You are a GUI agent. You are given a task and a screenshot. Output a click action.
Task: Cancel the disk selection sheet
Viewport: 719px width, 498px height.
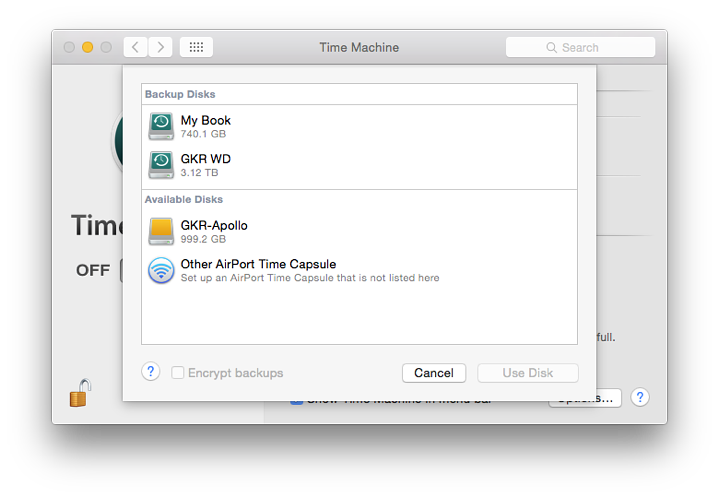(434, 373)
